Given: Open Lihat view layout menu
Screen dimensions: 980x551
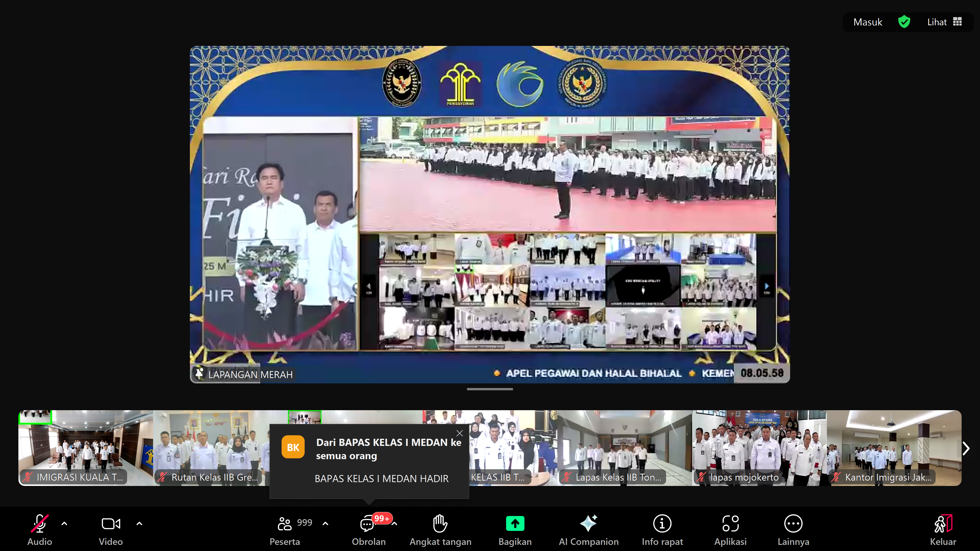Looking at the screenshot, I should point(945,22).
